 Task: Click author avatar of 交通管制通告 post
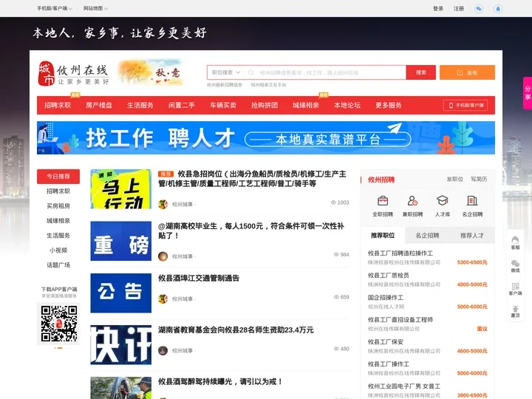click(x=163, y=299)
